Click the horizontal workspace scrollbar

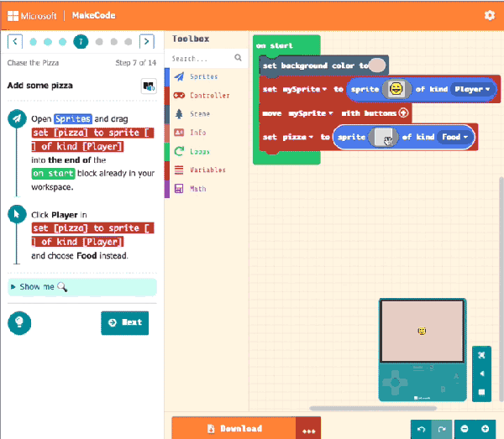point(373,408)
